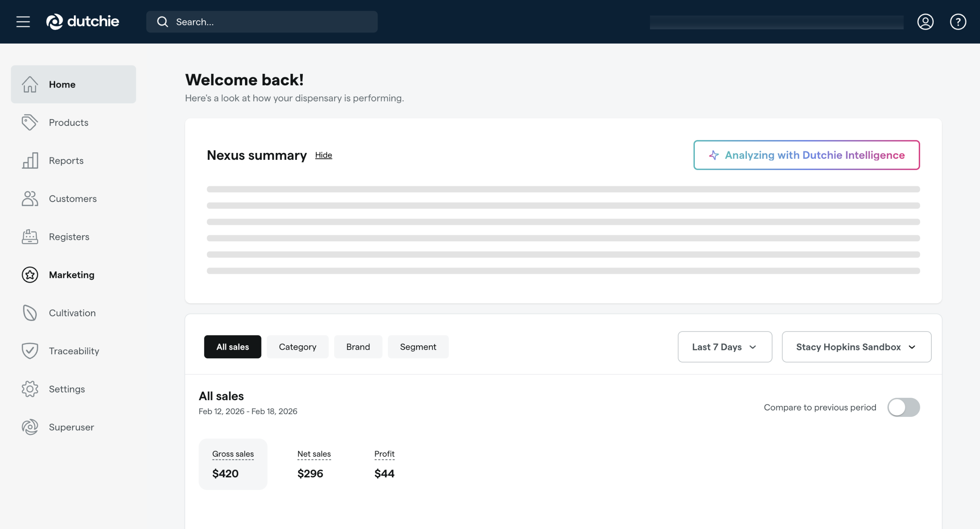Click the search magnifier icon

point(162,22)
